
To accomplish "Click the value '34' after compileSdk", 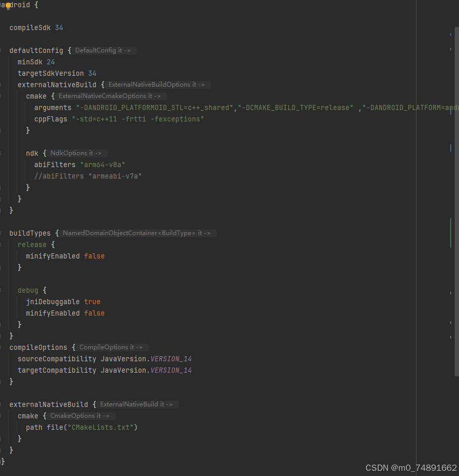I will (59, 28).
